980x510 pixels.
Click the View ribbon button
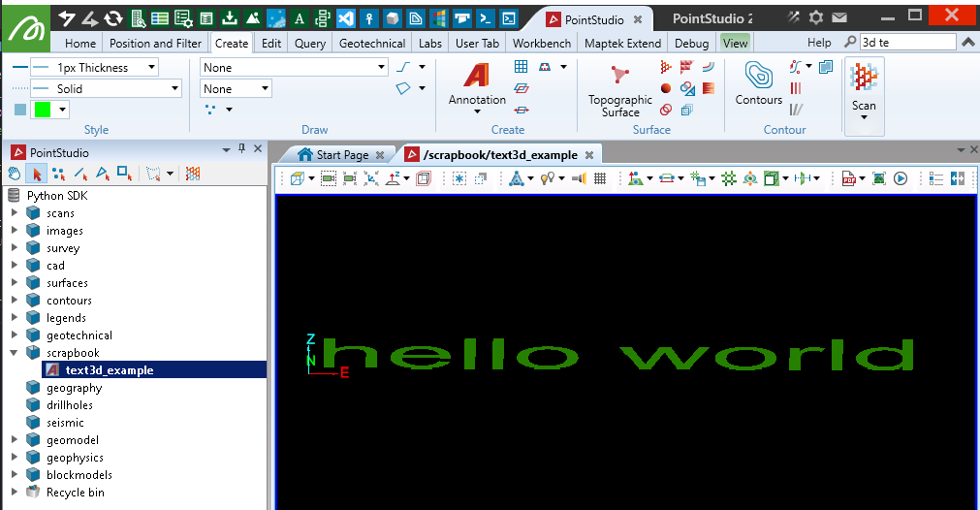tap(735, 43)
